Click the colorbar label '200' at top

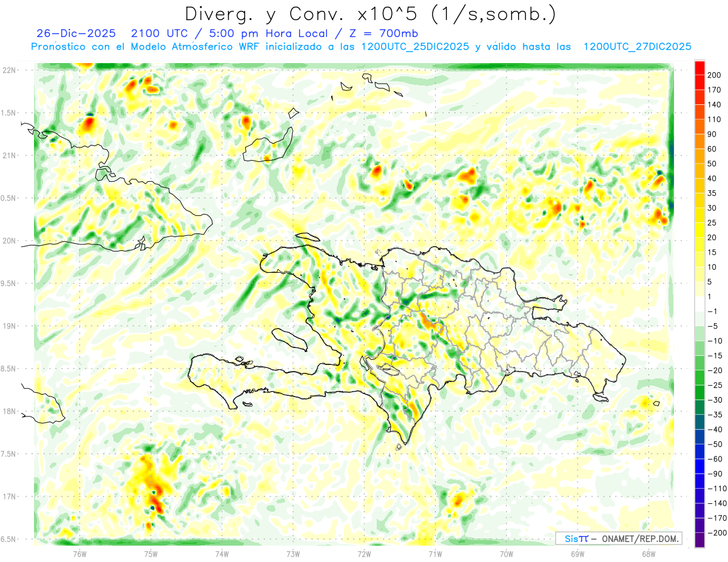(714, 75)
